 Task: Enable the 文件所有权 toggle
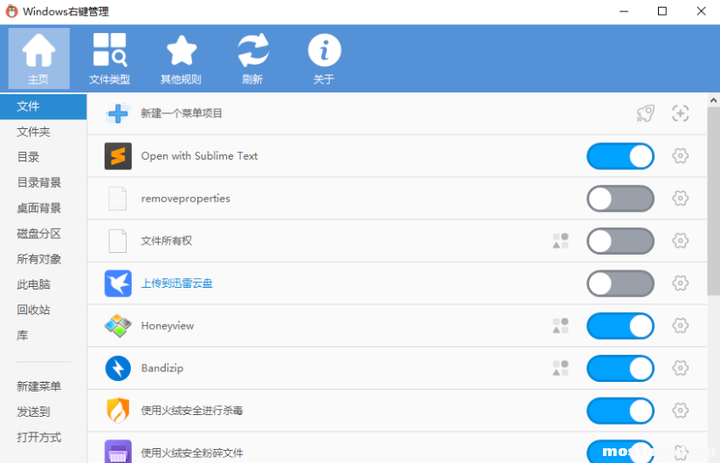620,241
